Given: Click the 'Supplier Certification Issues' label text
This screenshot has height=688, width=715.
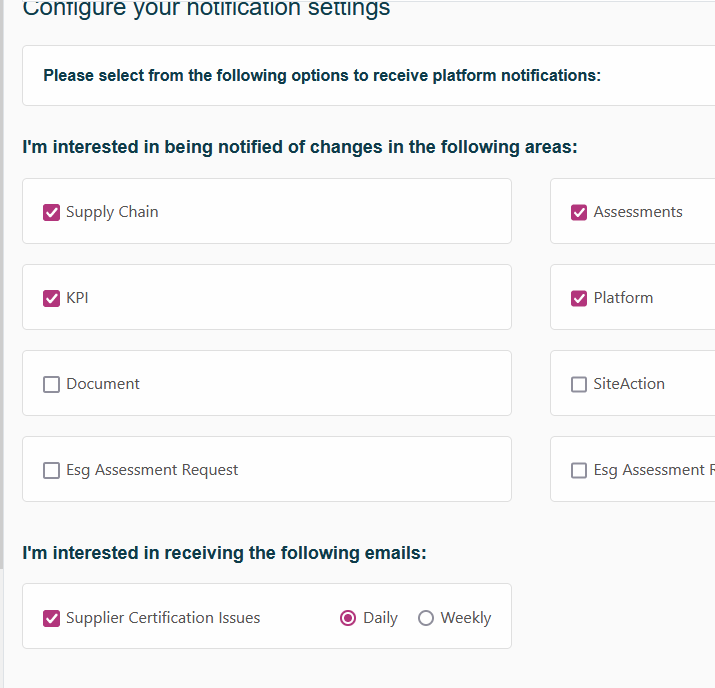Looking at the screenshot, I should pos(163,618).
